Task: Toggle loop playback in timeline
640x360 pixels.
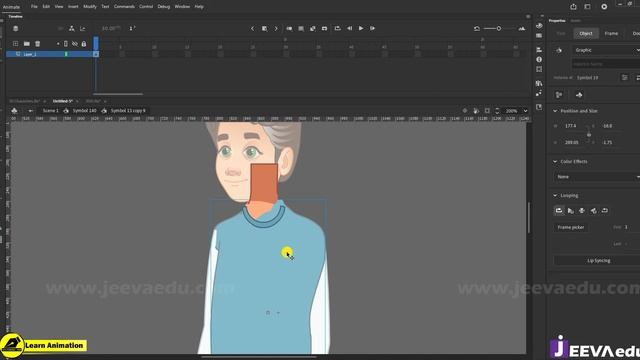Action: coord(338,28)
